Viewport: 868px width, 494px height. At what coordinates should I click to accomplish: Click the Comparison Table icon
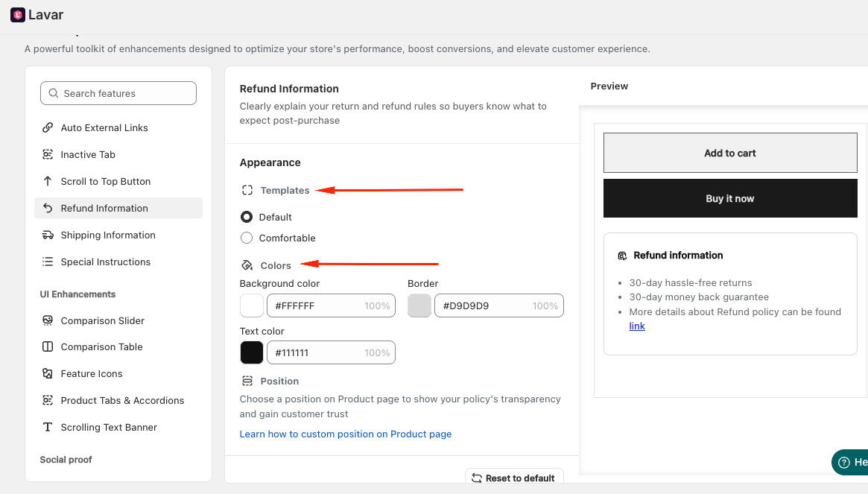[x=48, y=346]
